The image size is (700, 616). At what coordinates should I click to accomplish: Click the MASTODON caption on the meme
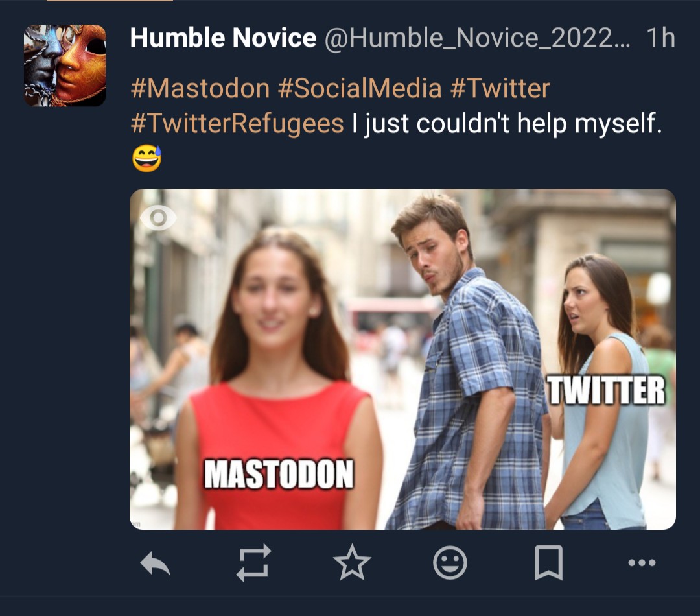tap(279, 474)
